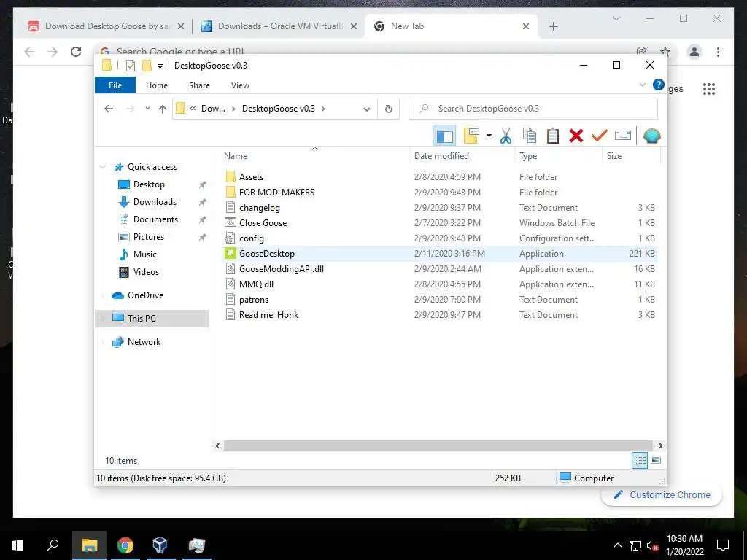
Task: Open the Google apps grid icon
Action: coord(709,88)
